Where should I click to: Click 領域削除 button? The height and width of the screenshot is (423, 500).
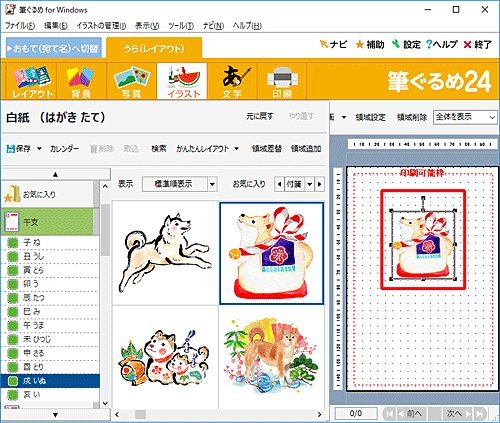[x=412, y=117]
